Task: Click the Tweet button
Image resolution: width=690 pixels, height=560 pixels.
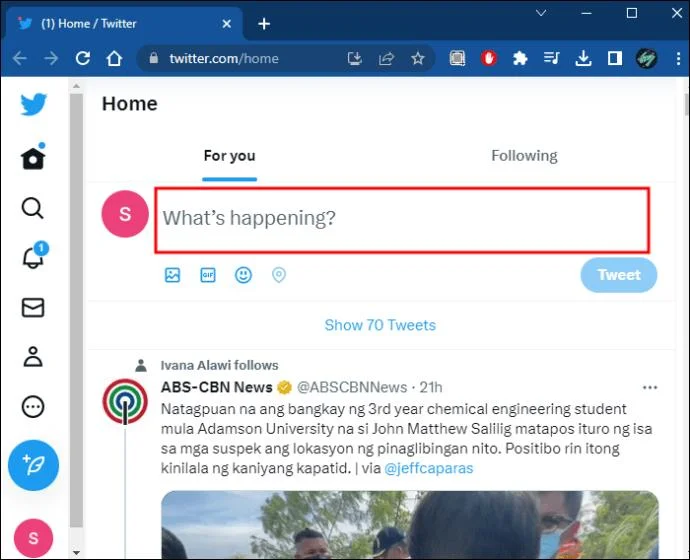Action: pos(619,275)
